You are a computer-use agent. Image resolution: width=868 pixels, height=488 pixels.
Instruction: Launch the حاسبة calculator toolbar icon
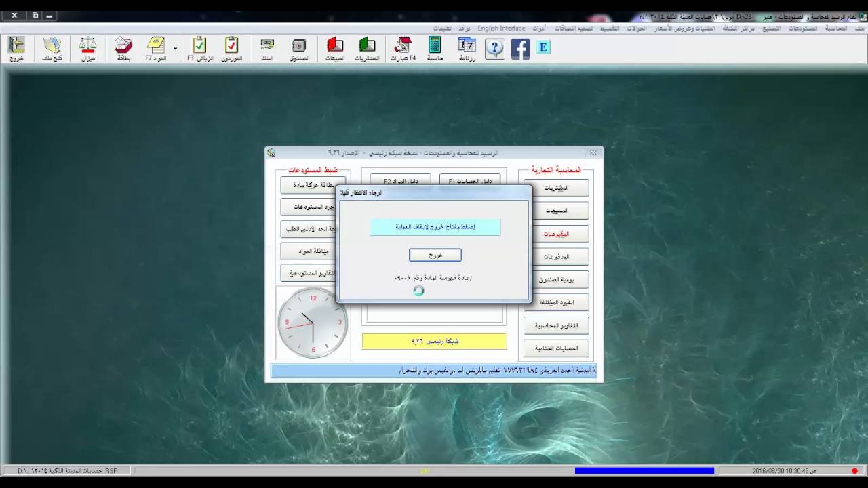435,49
